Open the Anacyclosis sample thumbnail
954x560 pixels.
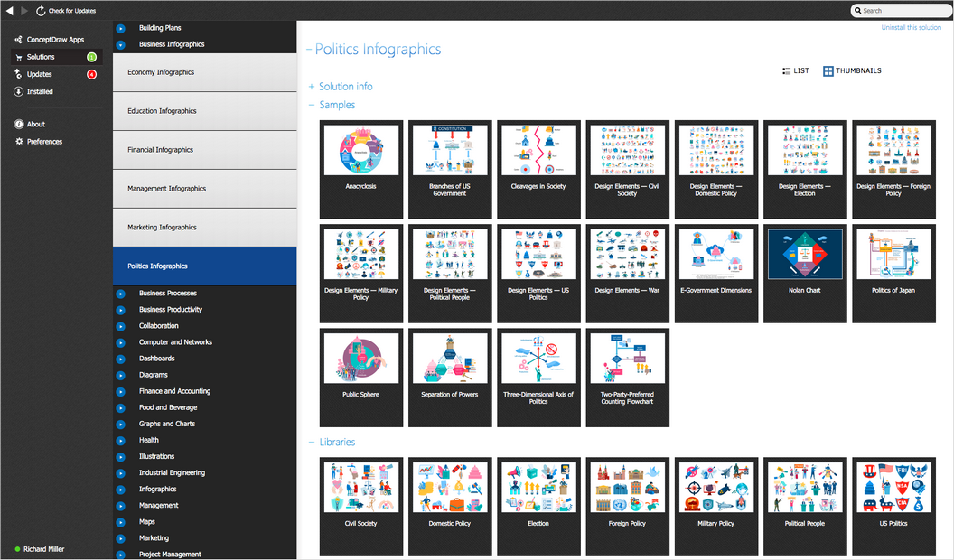(x=360, y=169)
